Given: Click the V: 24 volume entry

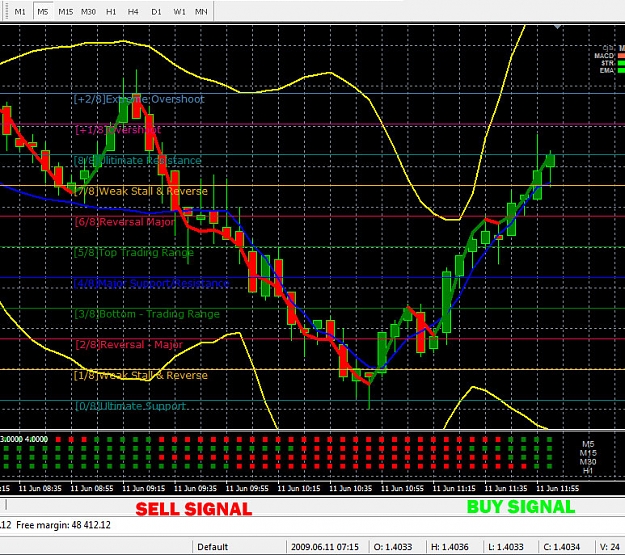Looking at the screenshot, I should point(609,547).
